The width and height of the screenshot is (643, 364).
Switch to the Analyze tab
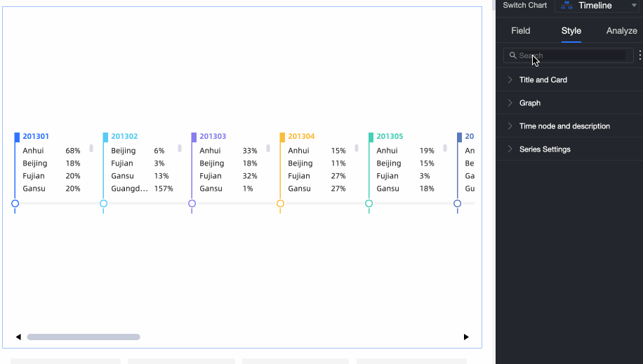tap(621, 31)
